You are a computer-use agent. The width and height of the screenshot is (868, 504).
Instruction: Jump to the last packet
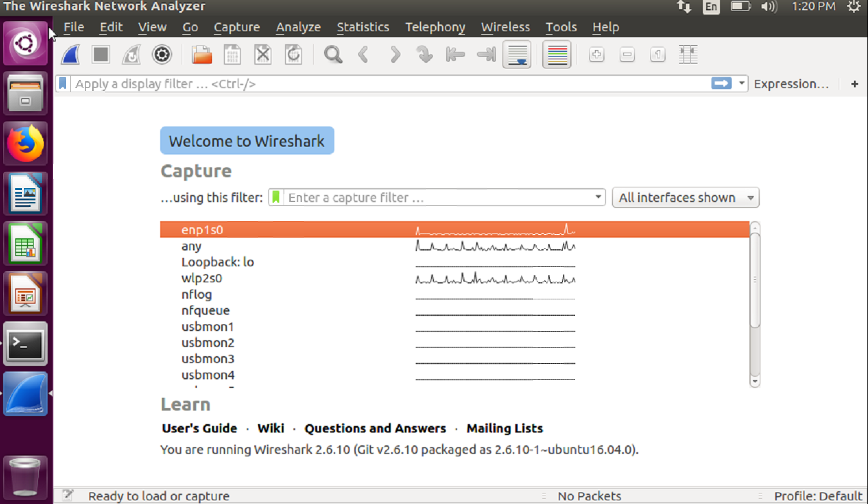(x=486, y=55)
